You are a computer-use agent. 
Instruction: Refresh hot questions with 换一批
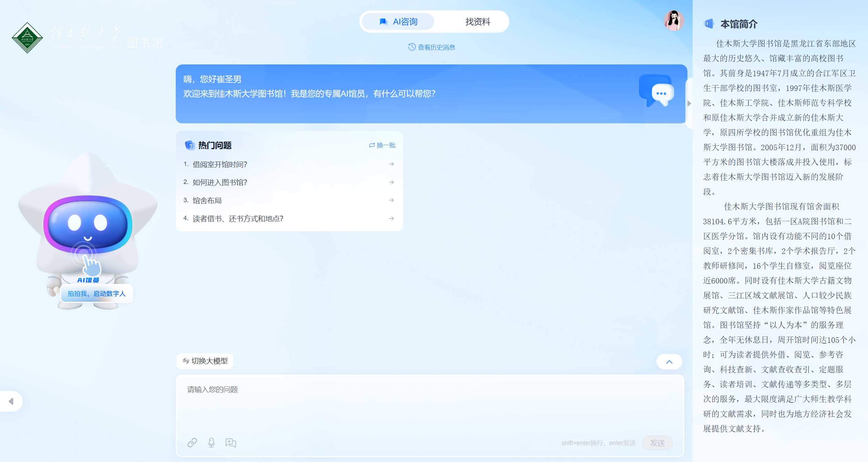click(x=382, y=145)
